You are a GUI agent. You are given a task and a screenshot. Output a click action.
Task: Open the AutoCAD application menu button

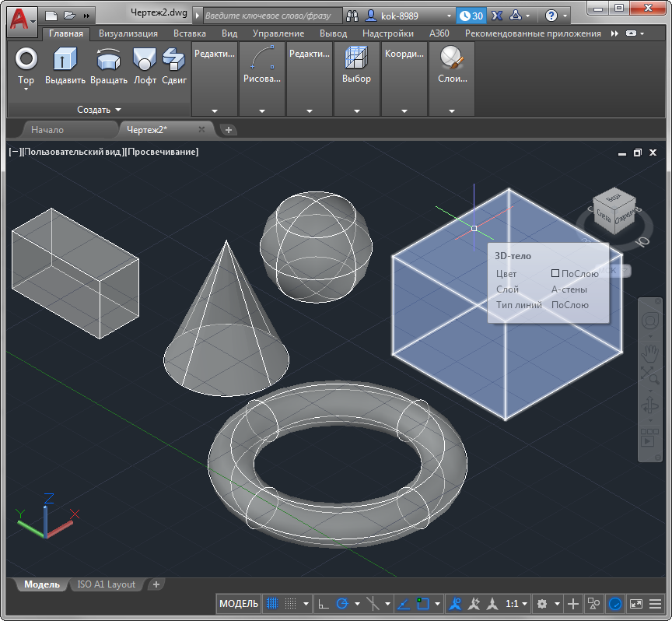22,19
